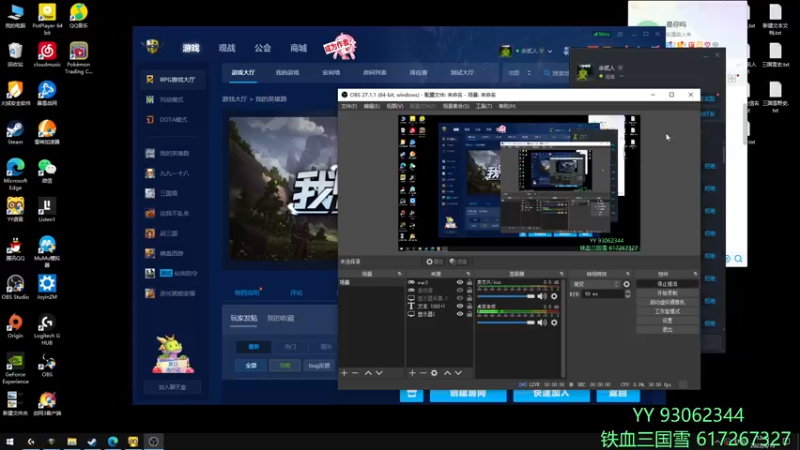The height and width of the screenshot is (450, 800).
Task: Open the 编辑(E) menu in OBS
Action: click(x=371, y=106)
